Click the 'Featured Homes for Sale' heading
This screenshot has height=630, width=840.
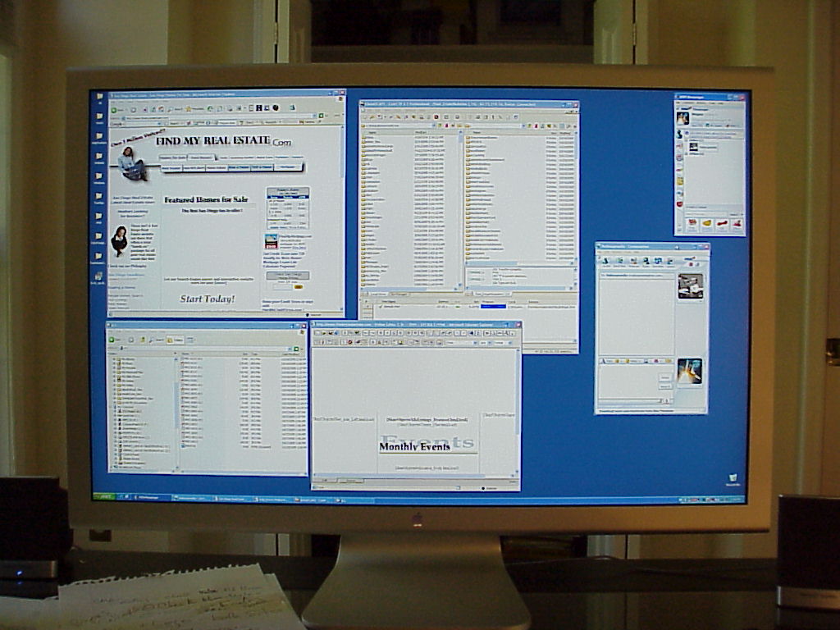tap(206, 199)
